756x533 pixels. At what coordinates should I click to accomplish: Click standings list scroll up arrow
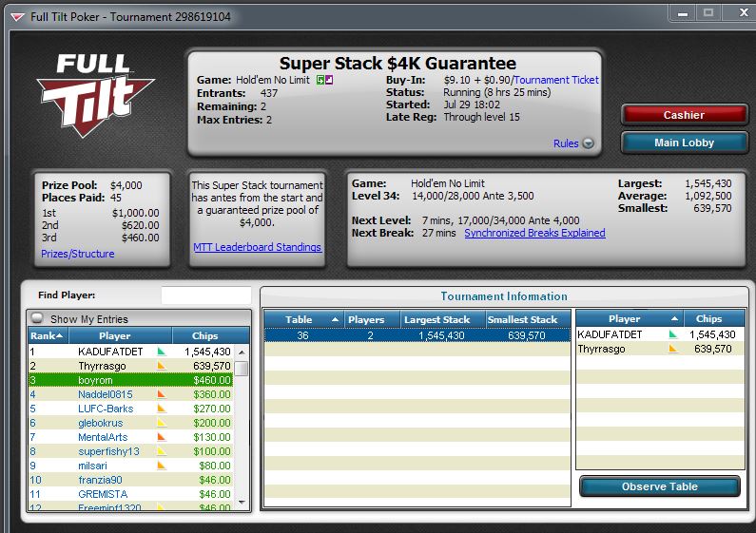tap(242, 352)
